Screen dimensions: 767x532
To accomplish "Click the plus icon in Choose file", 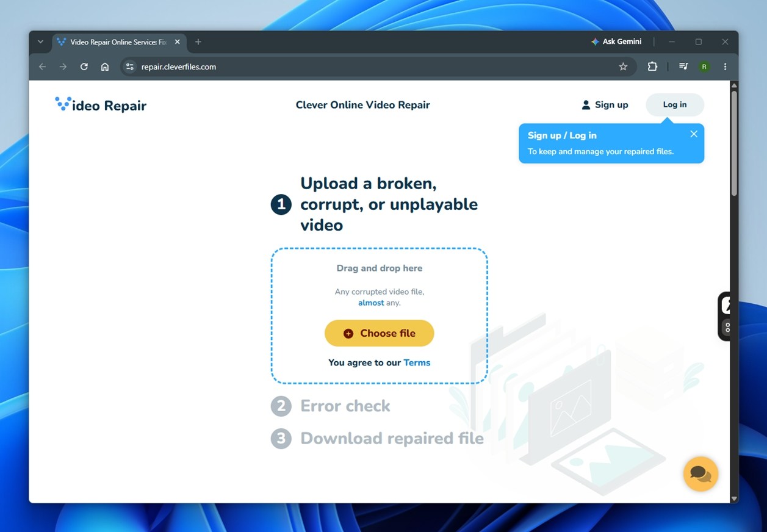I will 348,334.
